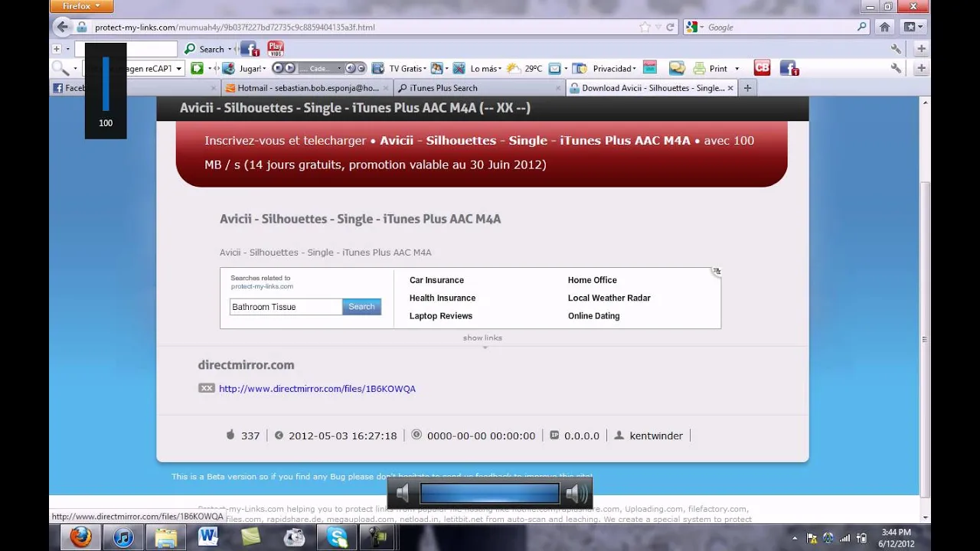Open a new tab with plus button

[748, 88]
